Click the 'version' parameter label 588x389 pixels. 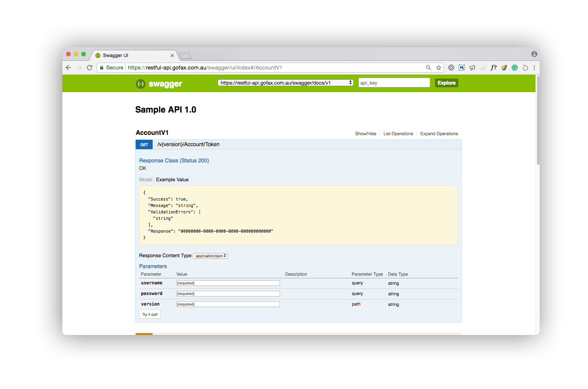(x=150, y=304)
